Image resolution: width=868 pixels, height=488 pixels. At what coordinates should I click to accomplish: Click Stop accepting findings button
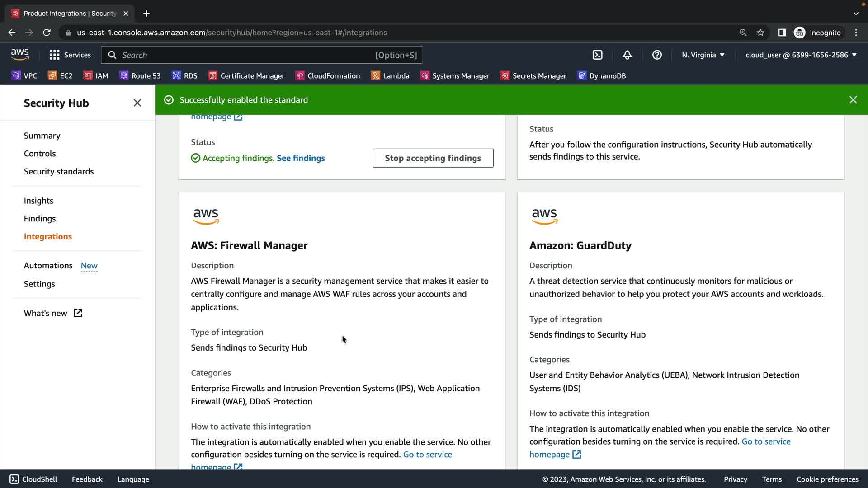pos(433,158)
